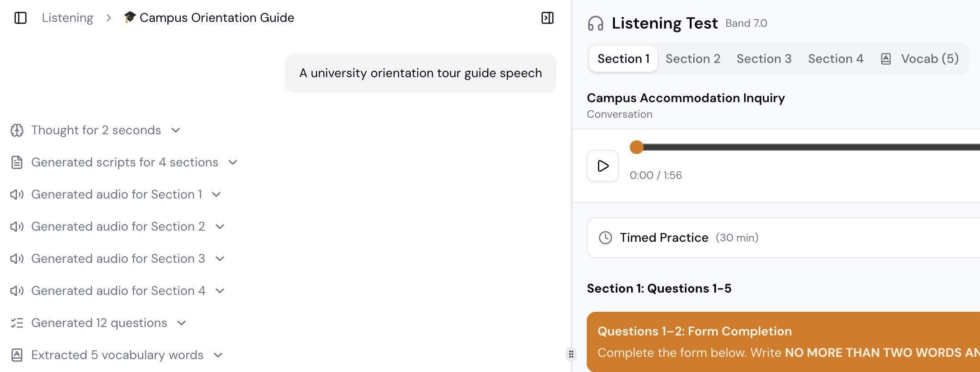Open the Vocab (5) tab
This screenshot has height=372, width=980.
(x=930, y=59)
